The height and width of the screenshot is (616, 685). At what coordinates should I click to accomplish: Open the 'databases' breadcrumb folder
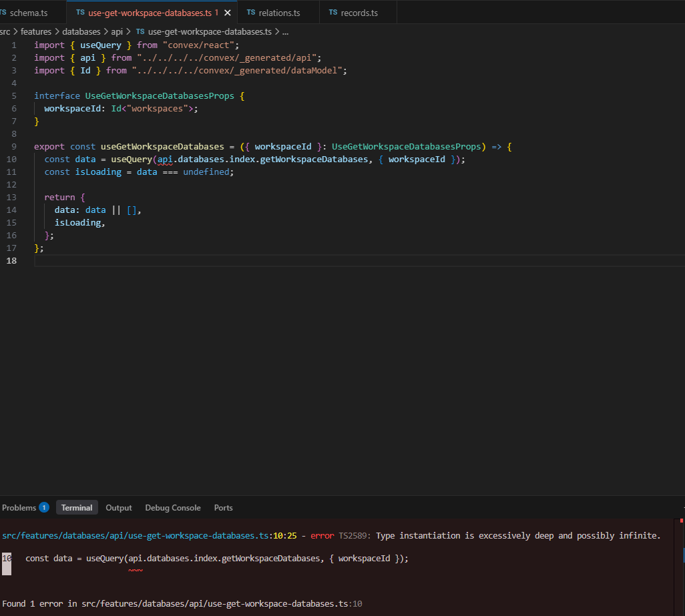(81, 31)
